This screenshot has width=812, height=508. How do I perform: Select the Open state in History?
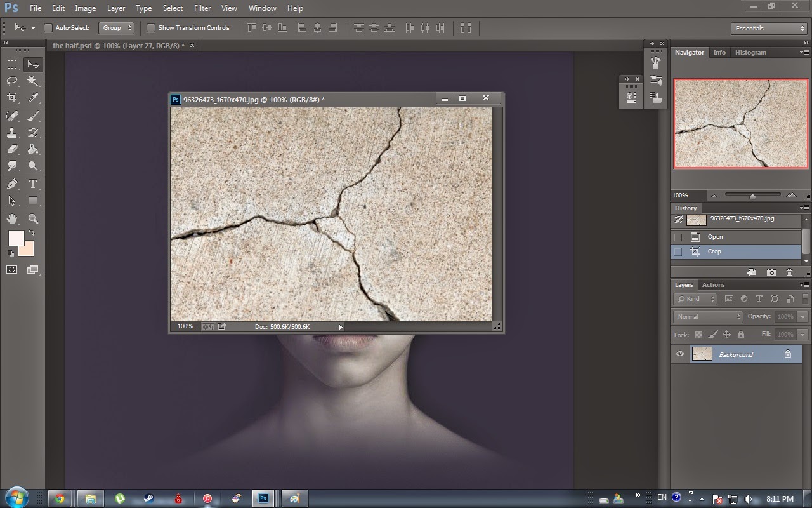pyautogui.click(x=737, y=237)
